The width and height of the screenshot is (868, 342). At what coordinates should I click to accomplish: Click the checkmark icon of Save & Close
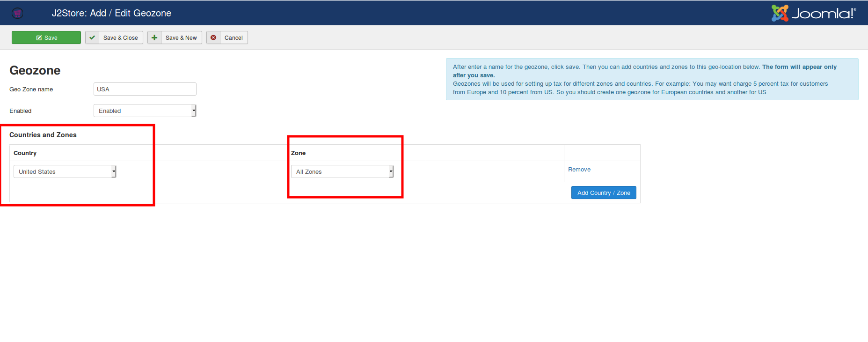pos(92,37)
